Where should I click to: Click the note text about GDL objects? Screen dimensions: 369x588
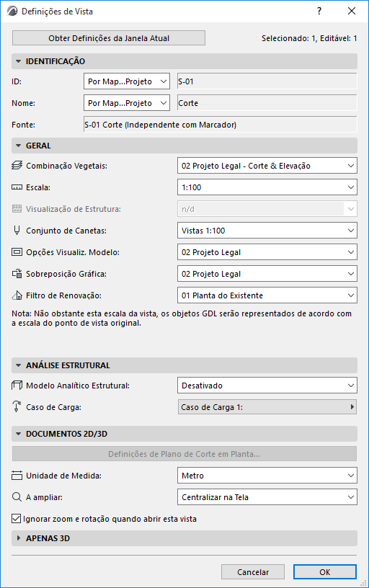[182, 318]
